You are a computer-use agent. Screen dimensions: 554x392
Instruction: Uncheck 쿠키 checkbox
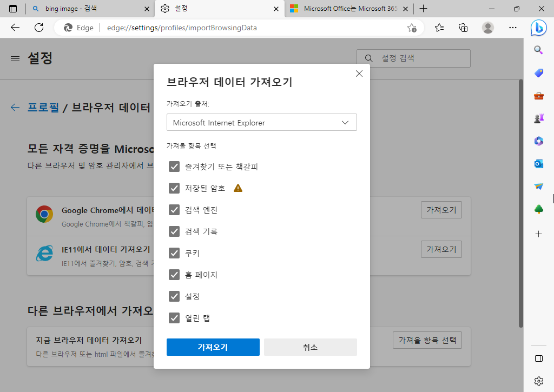click(174, 253)
